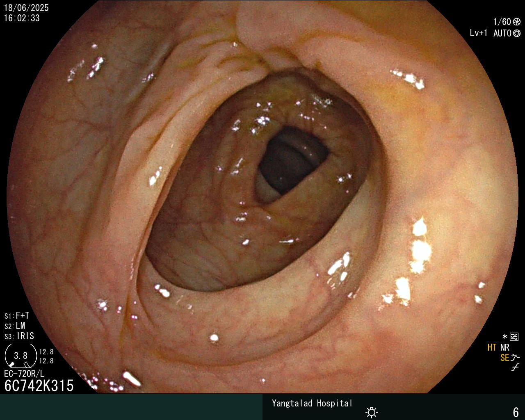Click the yellow HT indicator
525x420 pixels.
coord(492,347)
